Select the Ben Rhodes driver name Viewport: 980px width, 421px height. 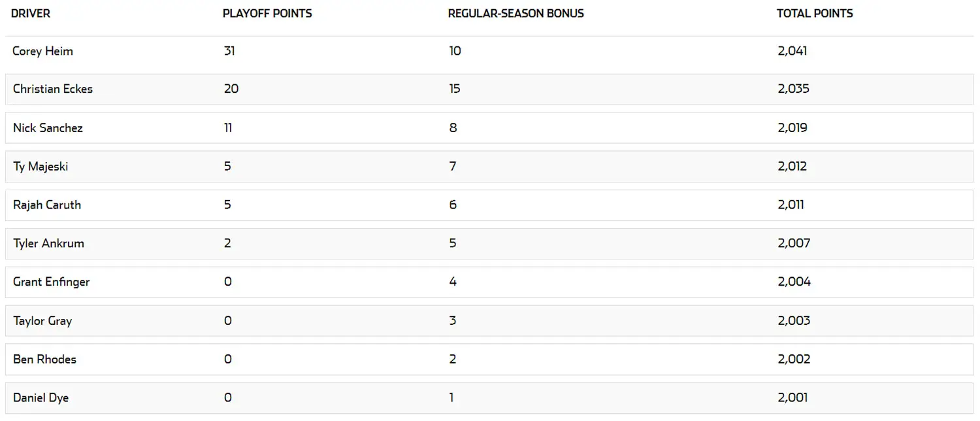point(44,359)
